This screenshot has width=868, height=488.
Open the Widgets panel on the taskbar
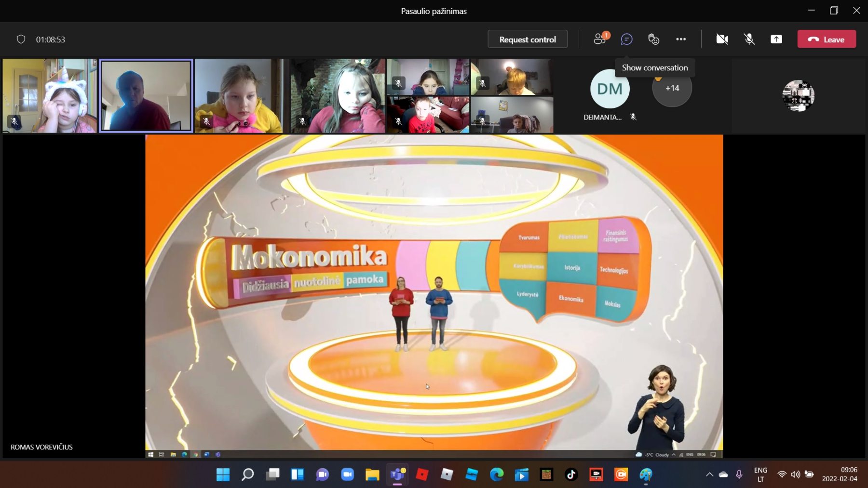pos(298,475)
